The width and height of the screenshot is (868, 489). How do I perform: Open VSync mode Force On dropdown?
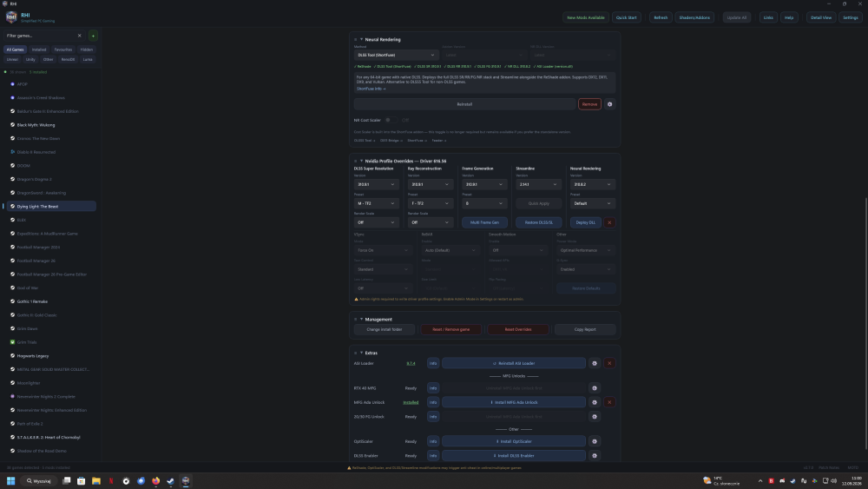point(383,250)
